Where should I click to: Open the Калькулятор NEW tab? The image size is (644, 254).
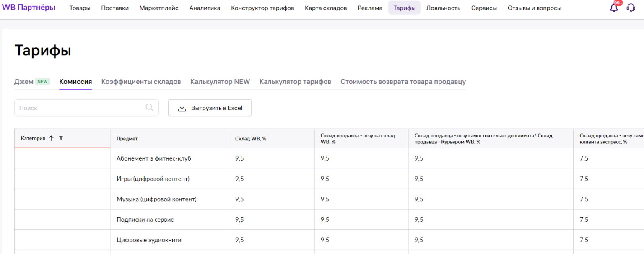(220, 82)
